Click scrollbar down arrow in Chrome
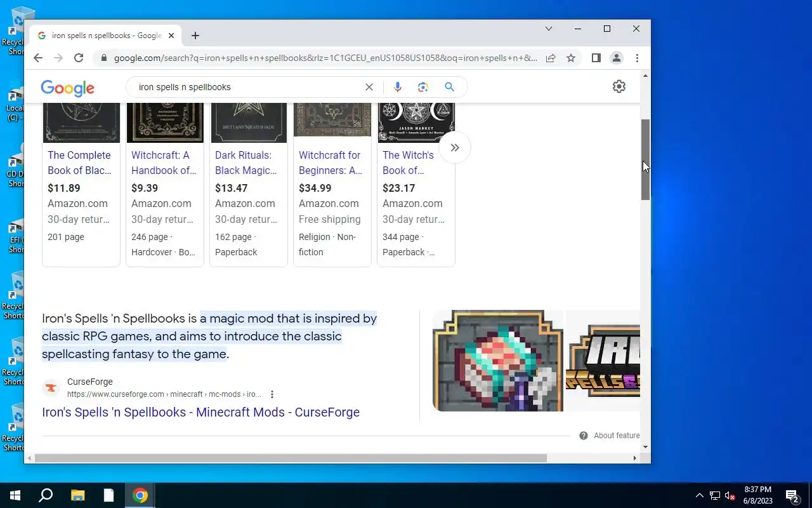The height and width of the screenshot is (508, 812). [645, 447]
